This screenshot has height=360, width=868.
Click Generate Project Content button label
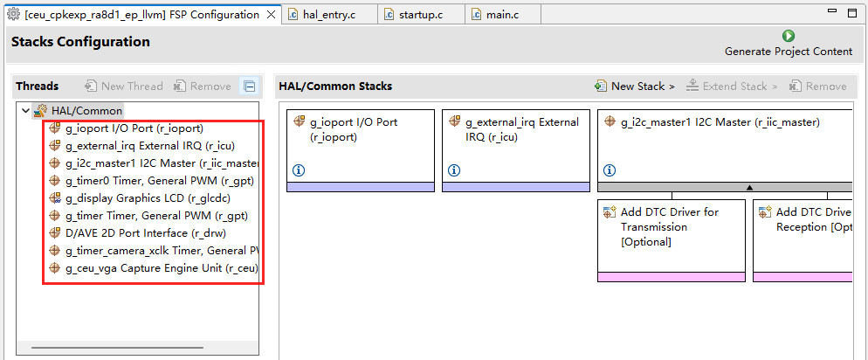click(789, 52)
